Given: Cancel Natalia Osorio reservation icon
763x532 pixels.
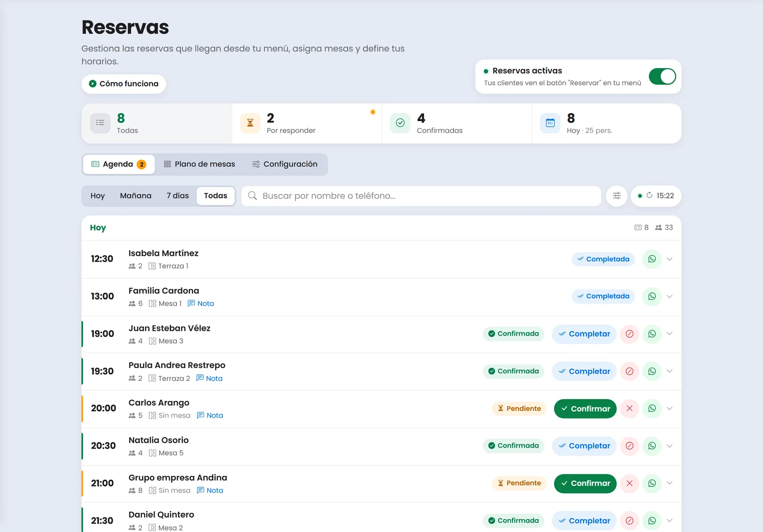Looking at the screenshot, I should point(629,446).
